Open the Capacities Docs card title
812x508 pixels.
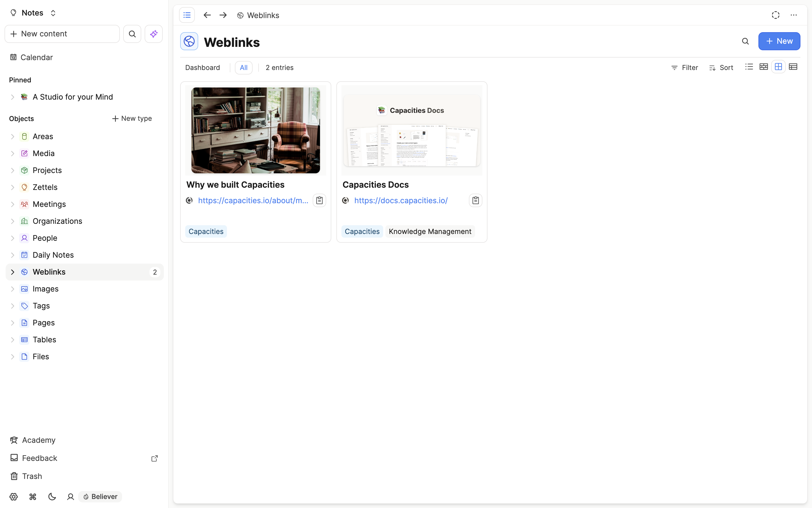point(376,185)
